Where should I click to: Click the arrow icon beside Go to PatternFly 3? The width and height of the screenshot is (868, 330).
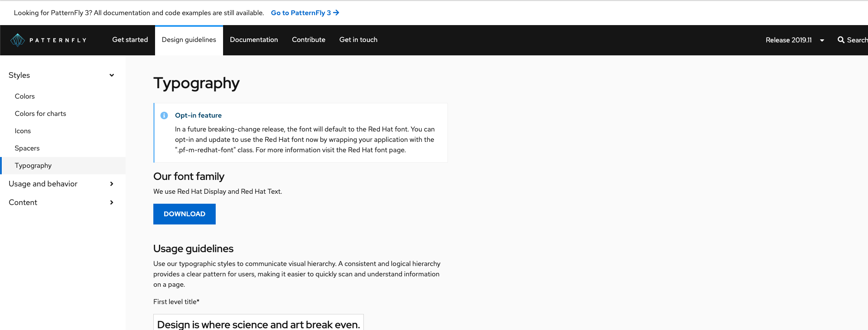pos(337,13)
